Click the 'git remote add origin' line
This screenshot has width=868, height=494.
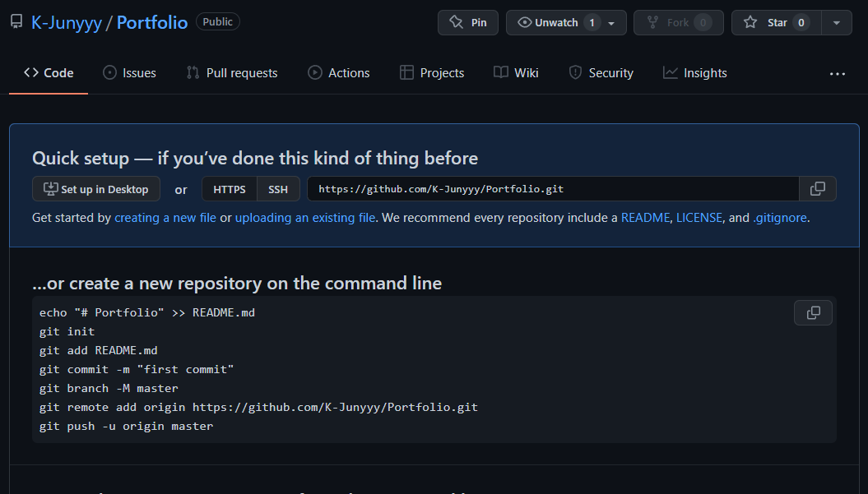point(258,408)
